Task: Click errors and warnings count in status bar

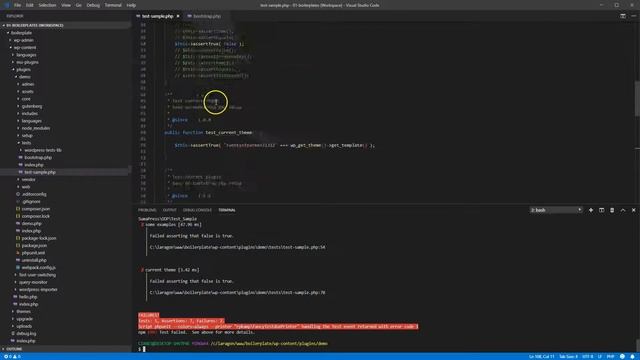Action: point(12,357)
